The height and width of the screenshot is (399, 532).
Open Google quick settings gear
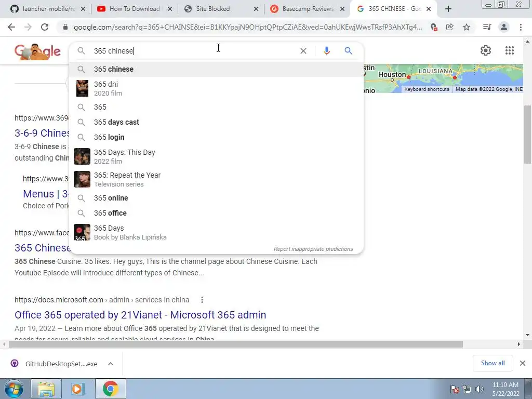click(x=486, y=50)
